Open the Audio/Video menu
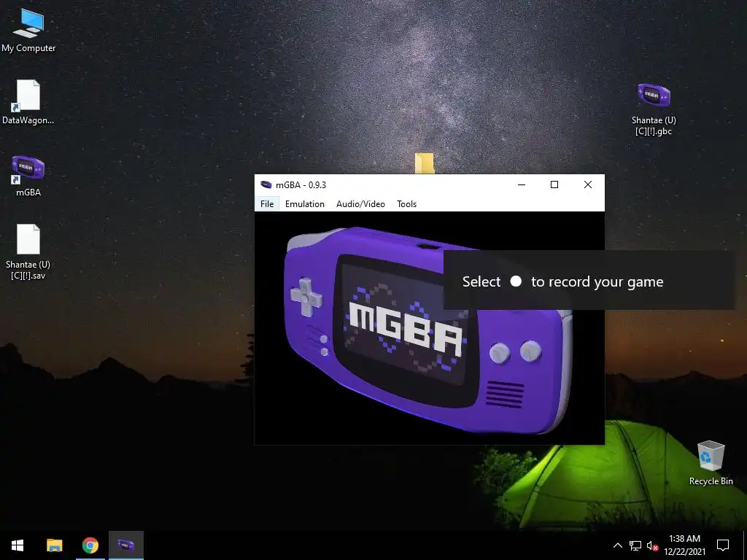This screenshot has height=560, width=747. (360, 204)
